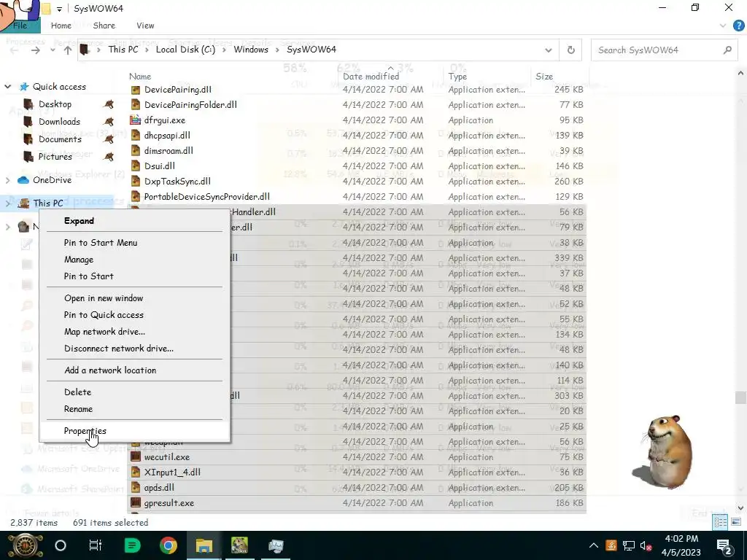Click Pin to Start Menu entry

tap(101, 242)
